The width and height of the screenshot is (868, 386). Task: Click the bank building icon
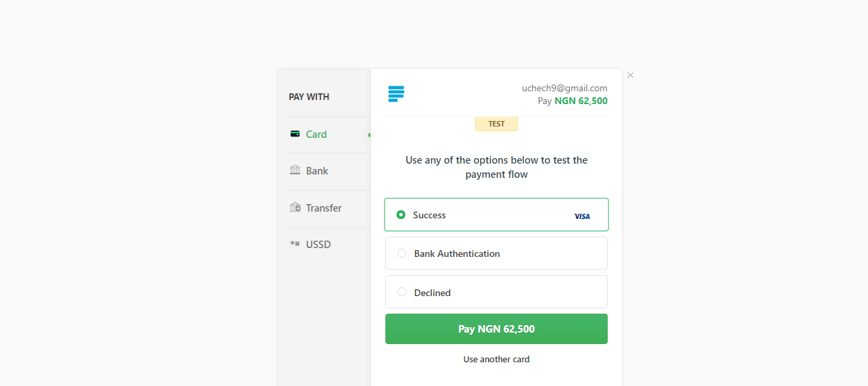coord(295,170)
